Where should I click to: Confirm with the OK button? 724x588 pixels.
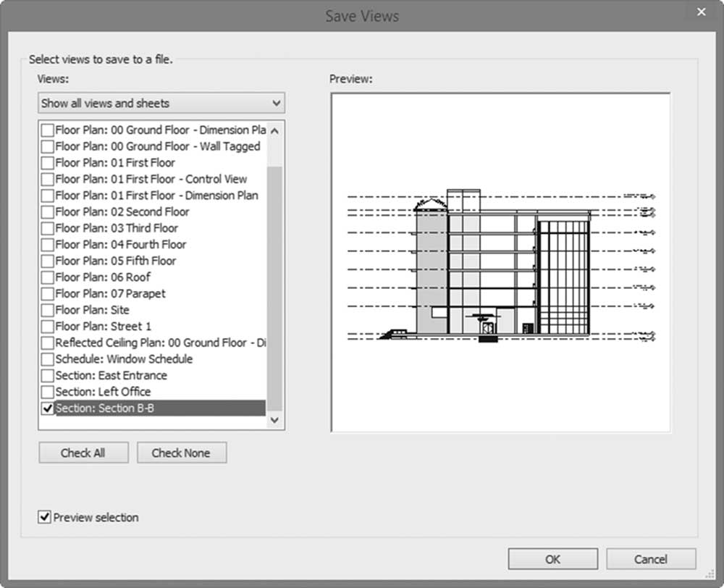[552, 559]
